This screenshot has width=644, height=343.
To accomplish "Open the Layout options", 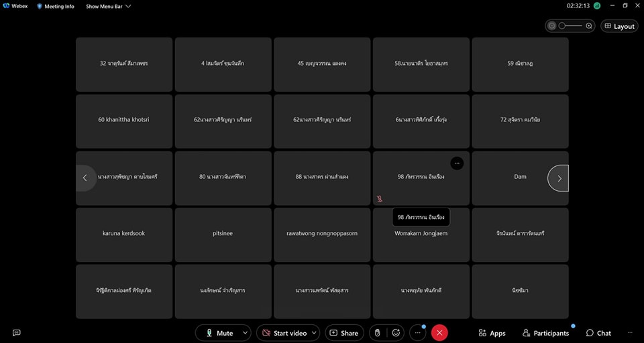I will click(619, 26).
